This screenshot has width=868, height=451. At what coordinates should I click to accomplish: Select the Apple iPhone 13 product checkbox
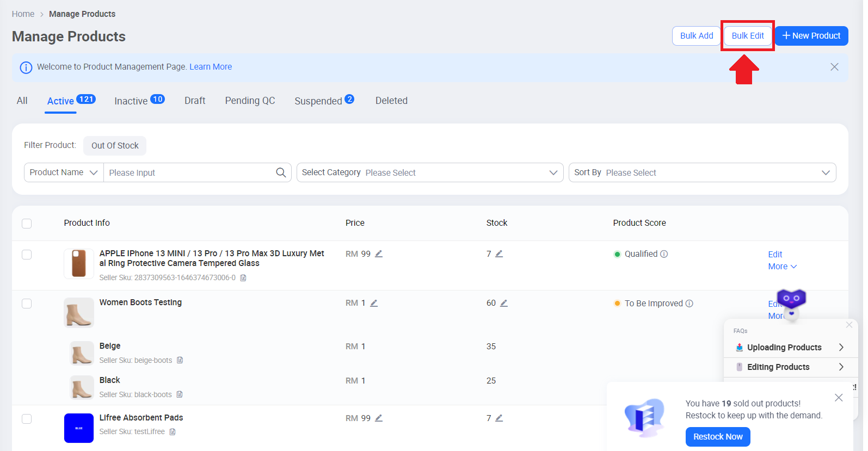pyautogui.click(x=27, y=255)
